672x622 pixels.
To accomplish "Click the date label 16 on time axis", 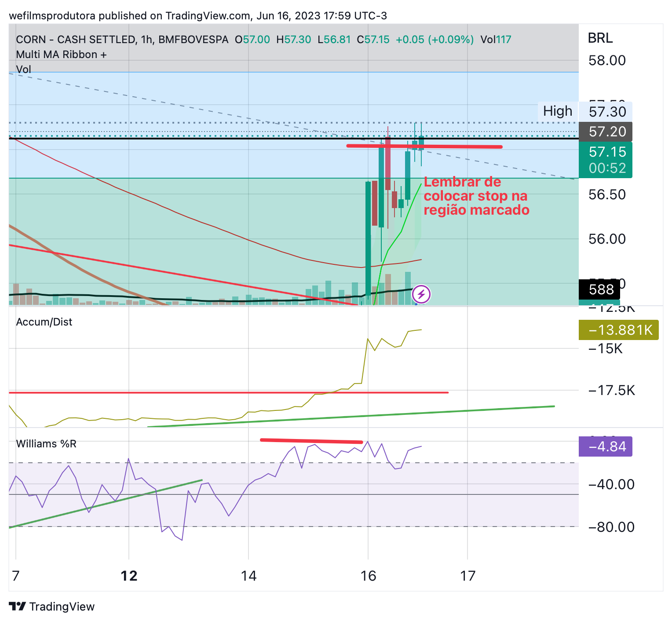I will click(368, 576).
